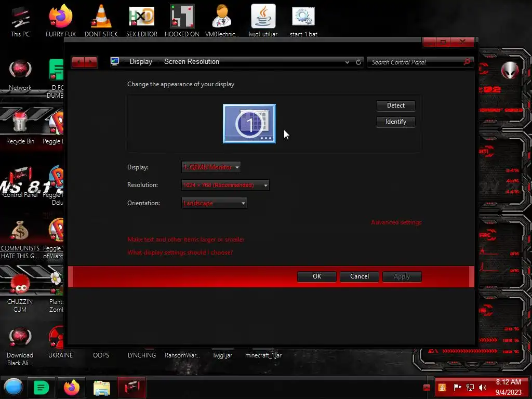Open the Advanced settings link
Image resolution: width=532 pixels, height=399 pixels.
396,222
